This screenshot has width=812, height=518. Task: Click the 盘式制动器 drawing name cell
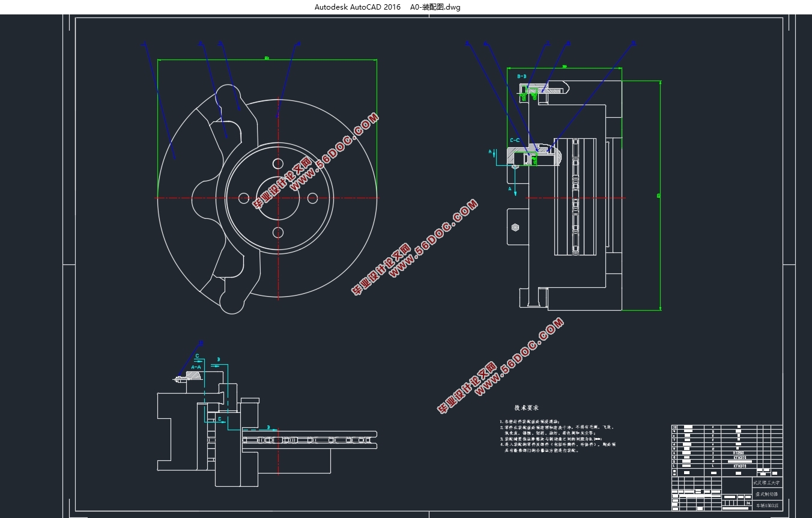[767, 495]
